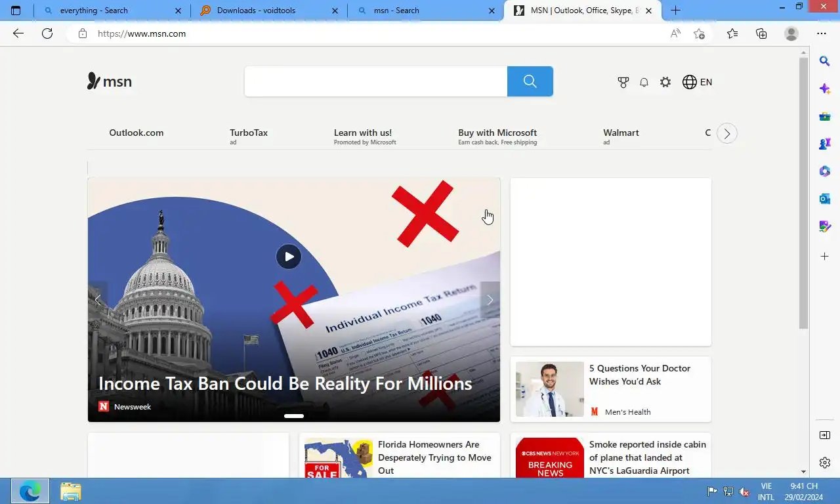840x504 pixels.
Task: View site information padlock icon
Action: coord(83,33)
